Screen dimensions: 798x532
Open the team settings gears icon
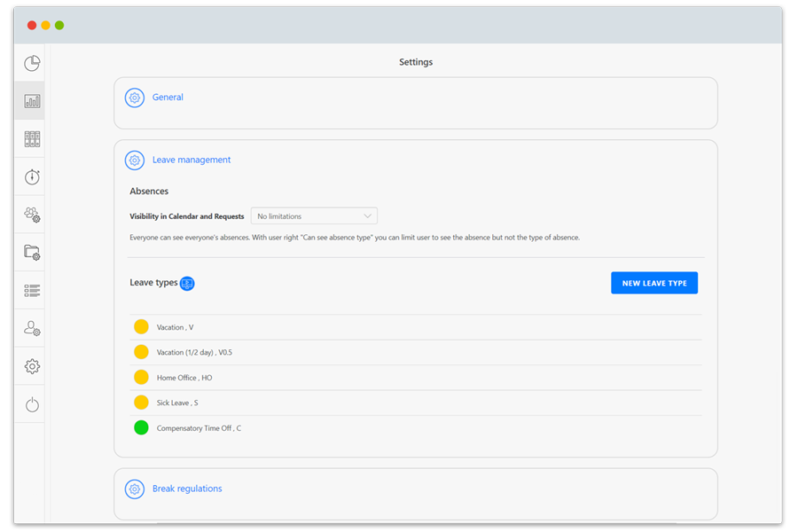click(x=32, y=215)
